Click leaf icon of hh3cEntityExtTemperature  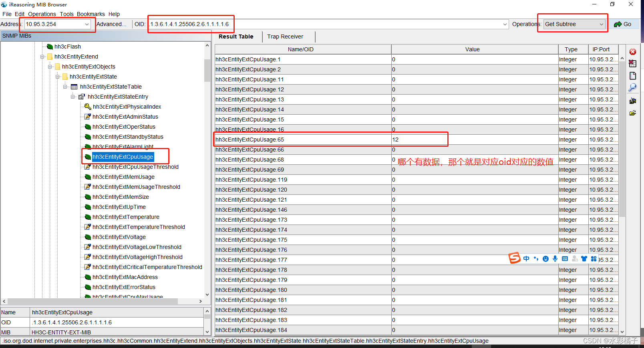pyautogui.click(x=88, y=217)
